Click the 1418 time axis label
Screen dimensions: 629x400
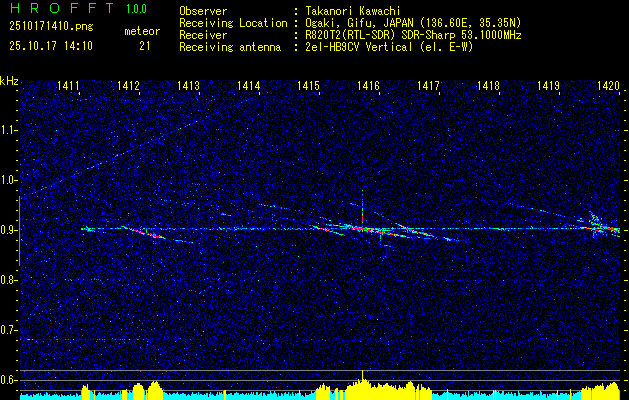click(489, 85)
